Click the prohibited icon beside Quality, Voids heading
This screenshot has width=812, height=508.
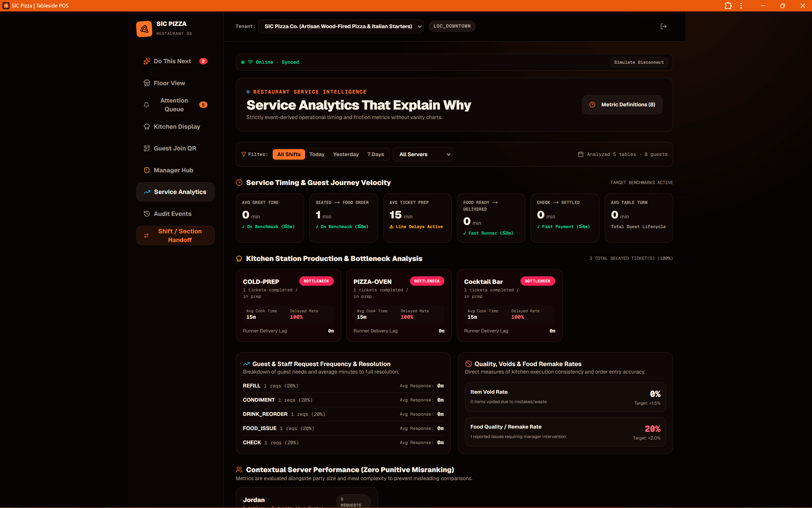pyautogui.click(x=469, y=364)
